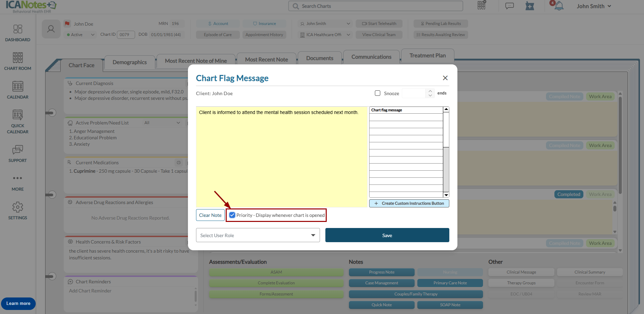Click the Case Management button

tap(382, 283)
